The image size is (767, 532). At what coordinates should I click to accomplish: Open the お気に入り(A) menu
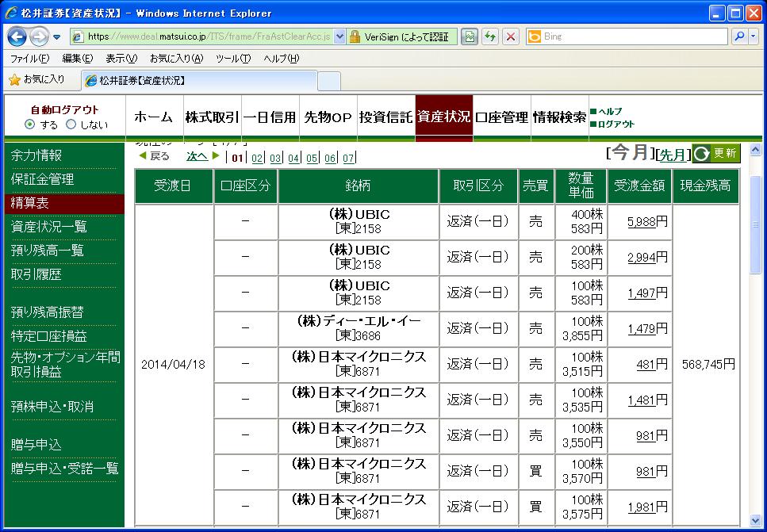(x=177, y=59)
